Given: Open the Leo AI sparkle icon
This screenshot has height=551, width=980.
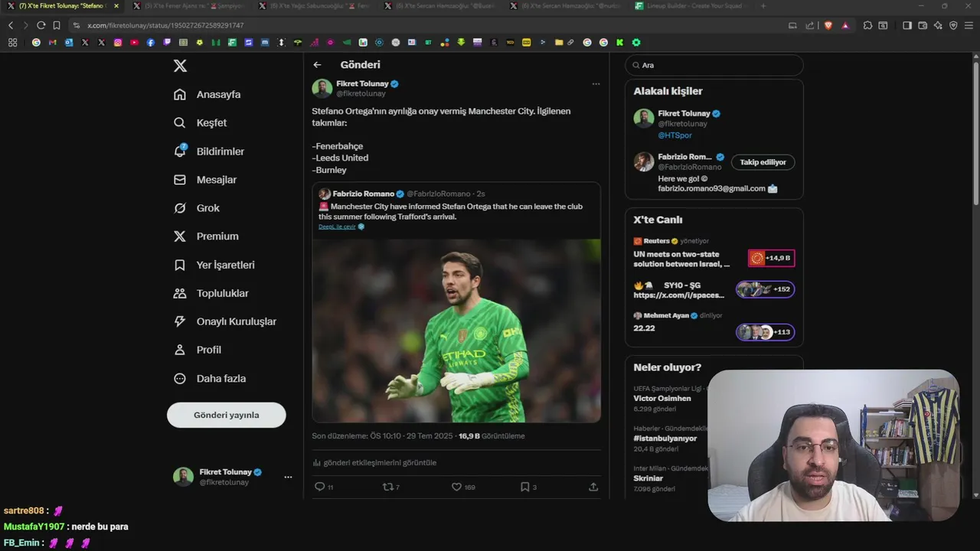Looking at the screenshot, I should point(938,25).
